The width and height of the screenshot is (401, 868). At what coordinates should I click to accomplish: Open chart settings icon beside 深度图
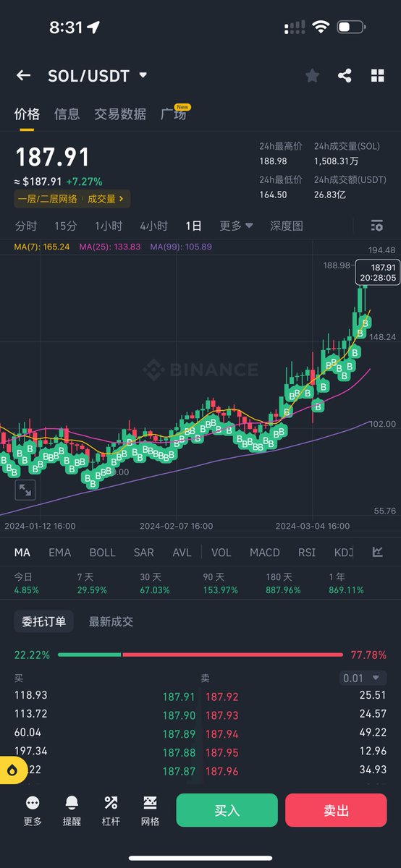click(x=376, y=226)
